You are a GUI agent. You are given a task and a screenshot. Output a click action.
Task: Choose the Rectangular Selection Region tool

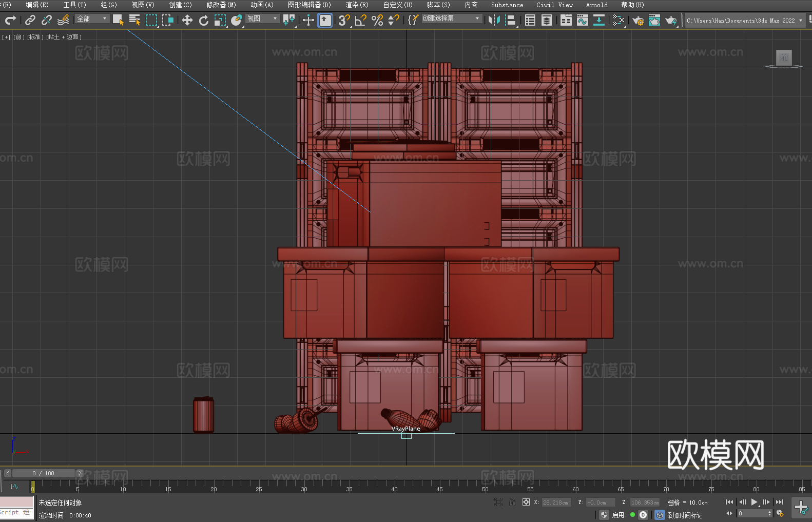click(151, 20)
